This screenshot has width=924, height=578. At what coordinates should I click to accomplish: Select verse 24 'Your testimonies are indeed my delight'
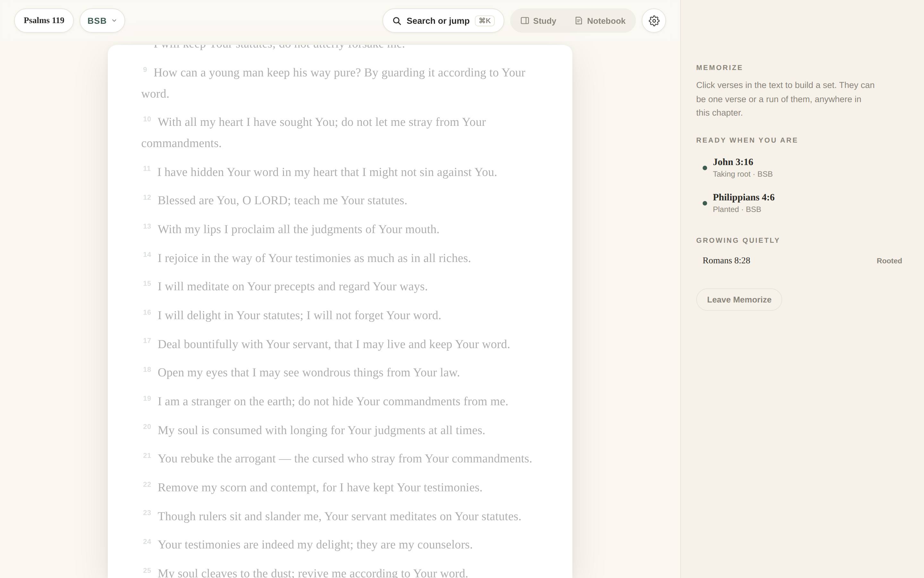307,545
